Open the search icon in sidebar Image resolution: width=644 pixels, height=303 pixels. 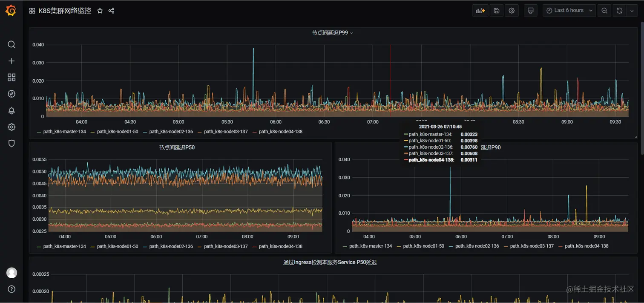click(x=11, y=45)
